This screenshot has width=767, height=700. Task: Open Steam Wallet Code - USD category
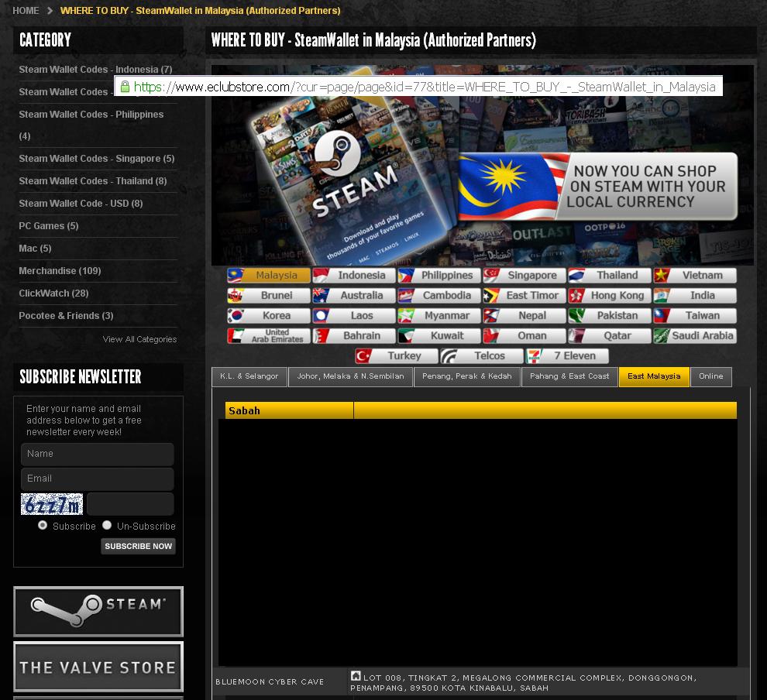pyautogui.click(x=81, y=204)
